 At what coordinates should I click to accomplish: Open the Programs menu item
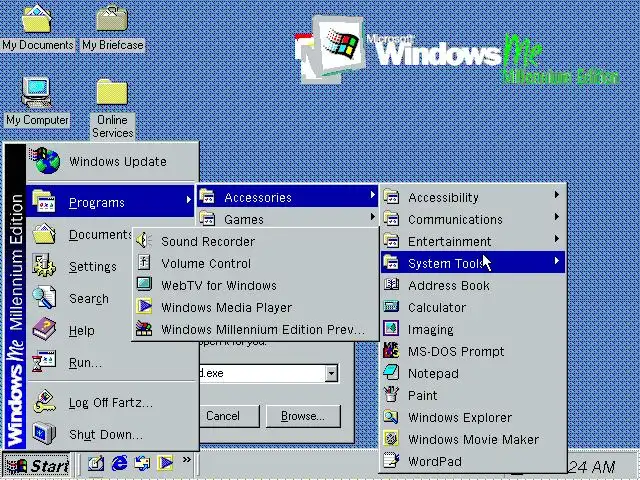click(x=110, y=201)
